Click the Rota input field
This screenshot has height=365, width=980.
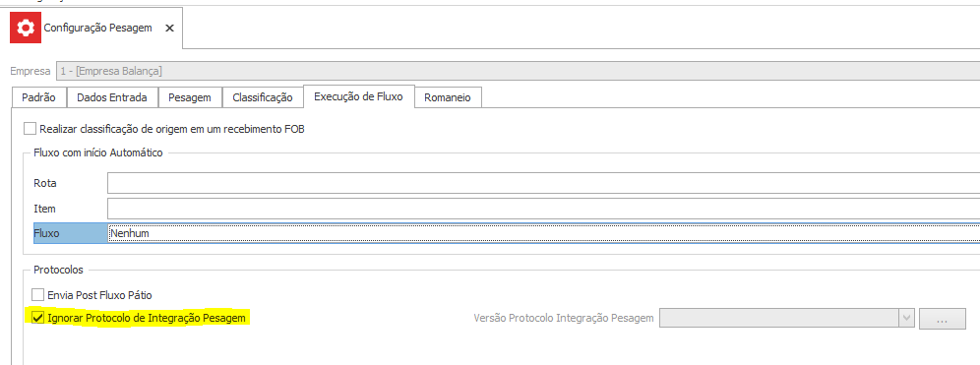point(544,183)
